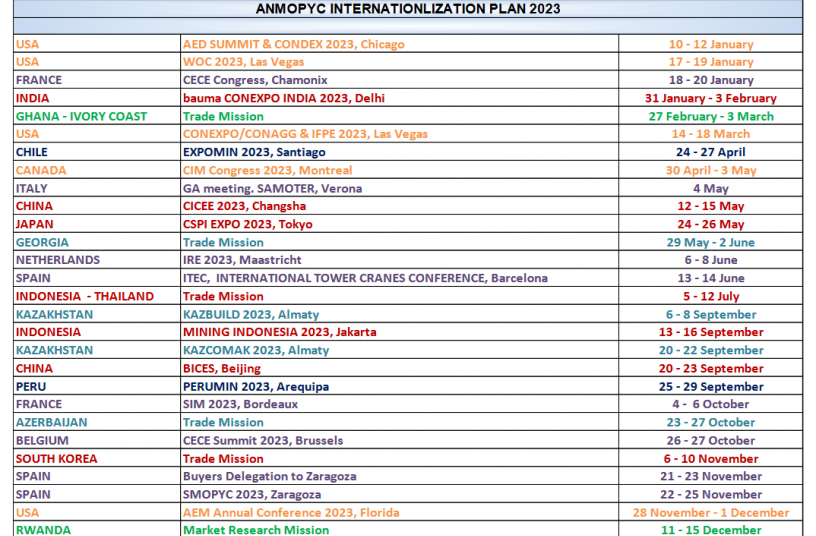The width and height of the screenshot is (816, 536).
Task: Click 'SMOPYC 2023, Zaragoza' event cell
Action: [x=400, y=495]
